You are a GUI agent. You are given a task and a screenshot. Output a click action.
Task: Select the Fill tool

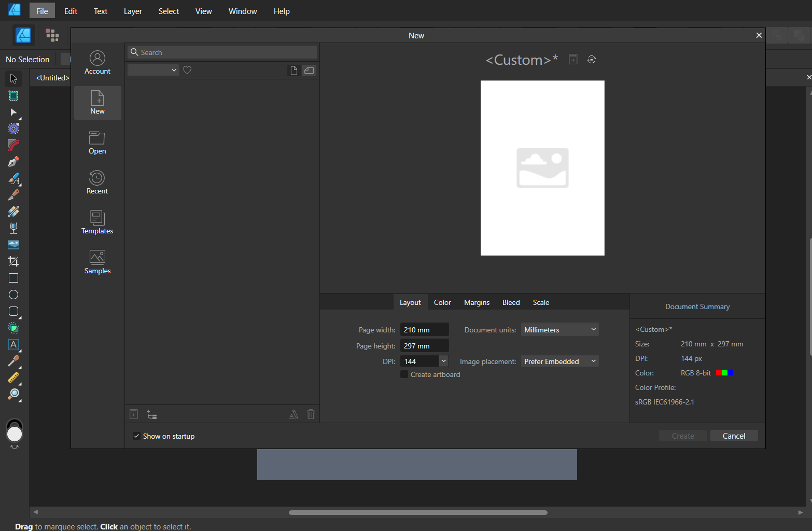pos(13,212)
